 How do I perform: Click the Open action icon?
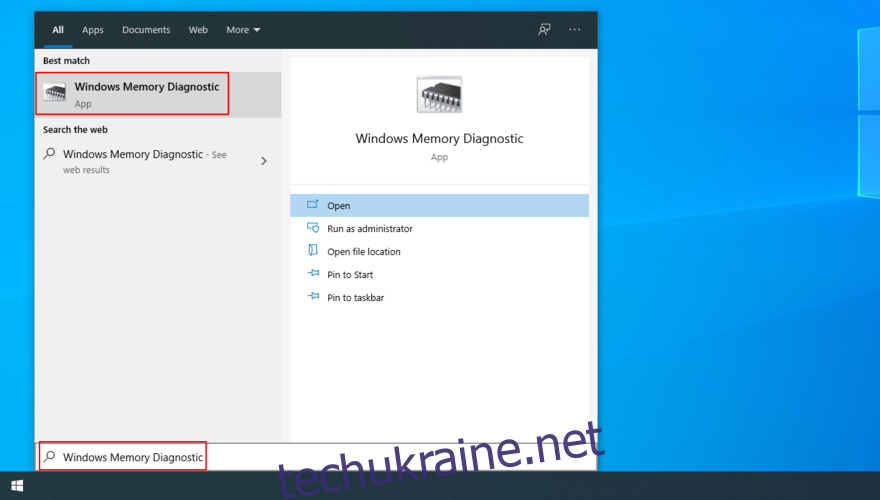pos(313,205)
